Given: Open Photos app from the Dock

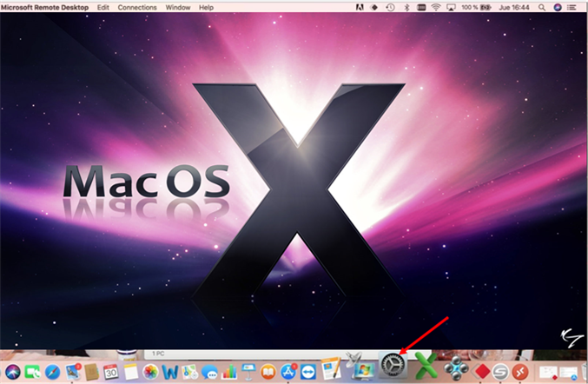Looking at the screenshot, I should tap(151, 372).
